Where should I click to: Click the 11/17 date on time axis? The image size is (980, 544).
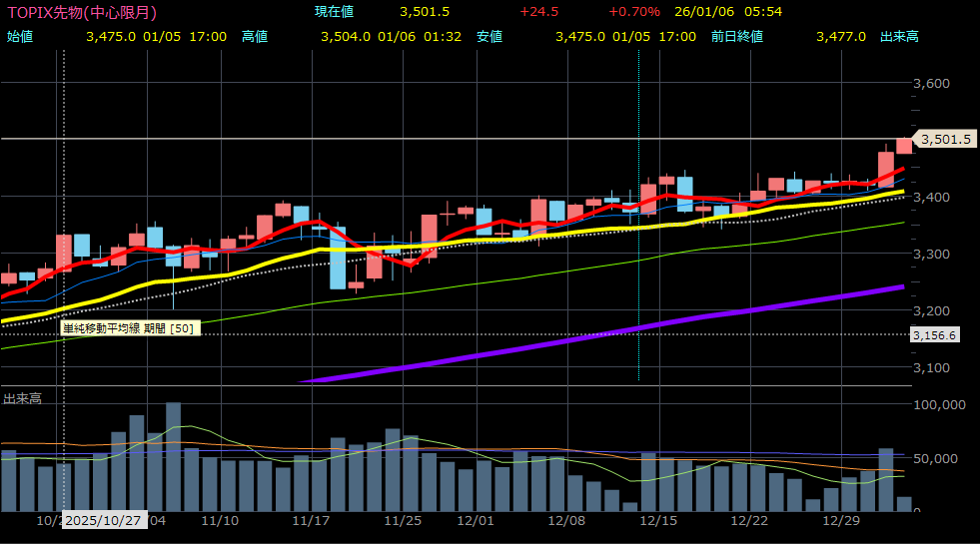click(312, 521)
